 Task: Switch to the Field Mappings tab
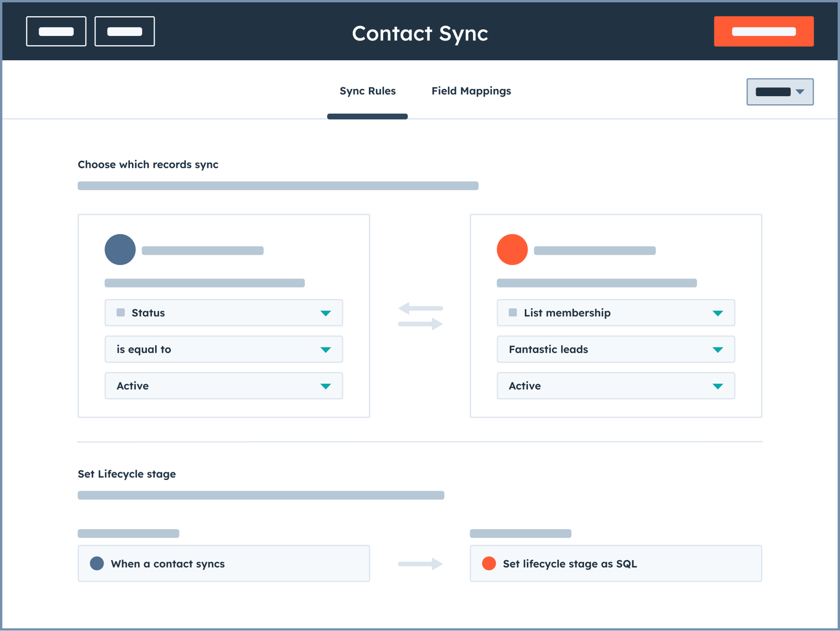click(471, 91)
